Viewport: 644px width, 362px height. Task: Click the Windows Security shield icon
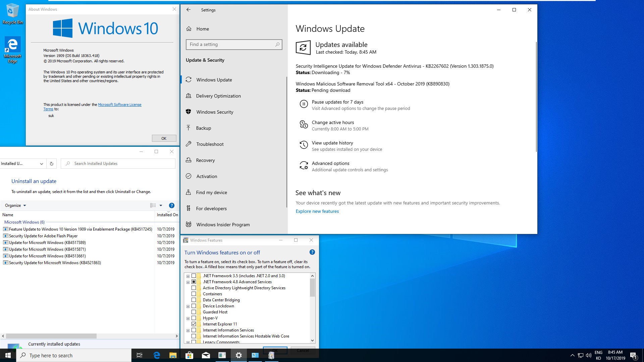(x=189, y=112)
